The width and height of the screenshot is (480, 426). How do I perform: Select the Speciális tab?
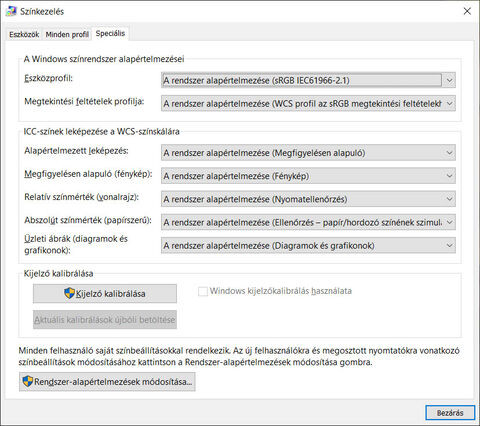(x=110, y=33)
